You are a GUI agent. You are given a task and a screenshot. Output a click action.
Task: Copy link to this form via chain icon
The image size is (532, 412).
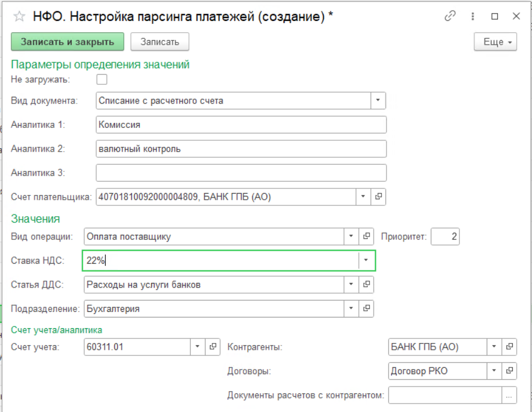[451, 16]
